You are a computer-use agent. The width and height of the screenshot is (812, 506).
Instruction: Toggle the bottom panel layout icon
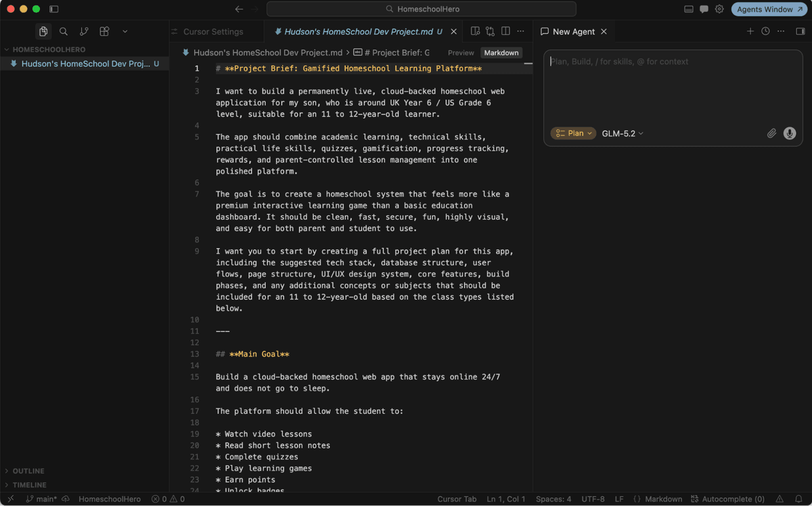(x=689, y=9)
